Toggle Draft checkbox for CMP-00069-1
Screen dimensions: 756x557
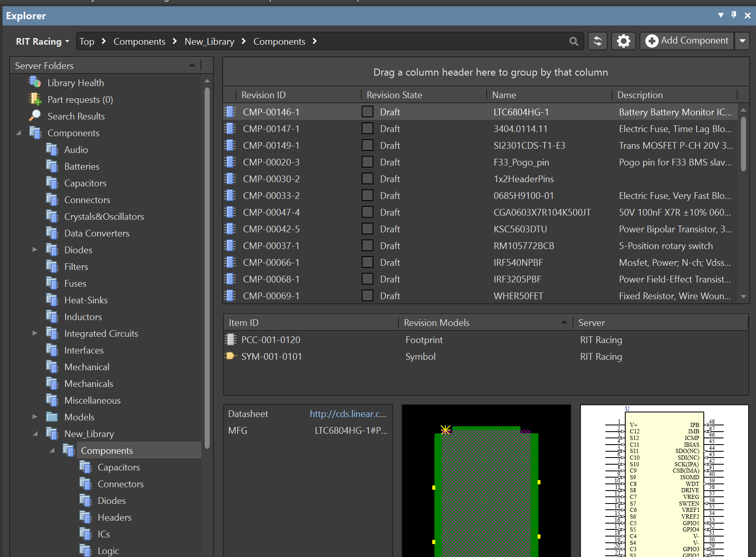368,295
